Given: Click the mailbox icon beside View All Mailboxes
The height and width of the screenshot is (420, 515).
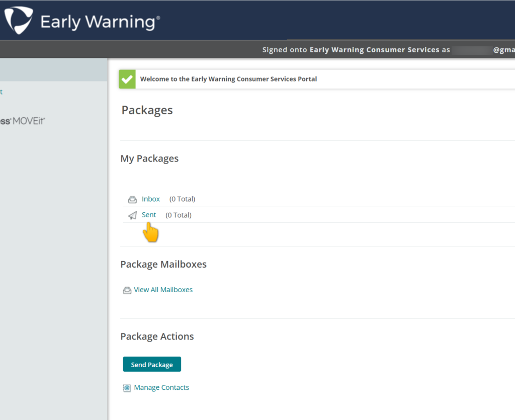Looking at the screenshot, I should pyautogui.click(x=127, y=290).
